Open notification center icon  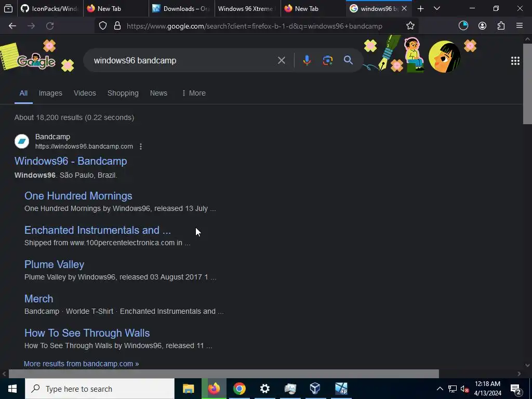pyautogui.click(x=516, y=389)
